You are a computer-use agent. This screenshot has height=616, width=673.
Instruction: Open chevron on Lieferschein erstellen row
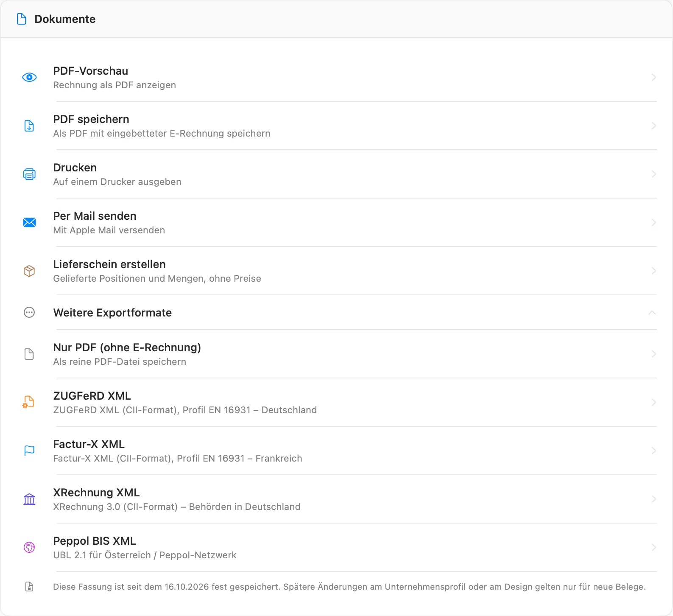tap(654, 271)
